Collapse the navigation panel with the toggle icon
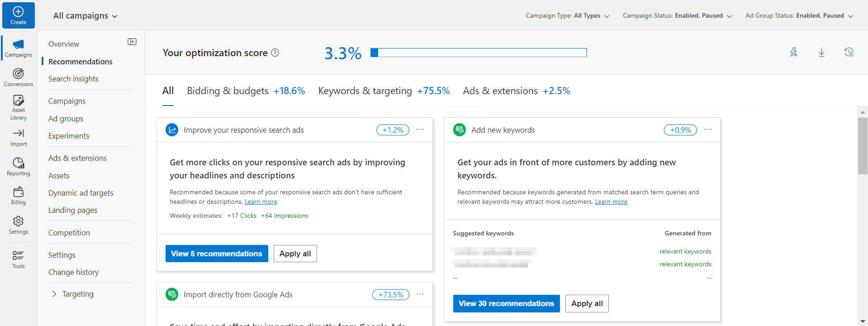This screenshot has width=868, height=326. coord(132,42)
